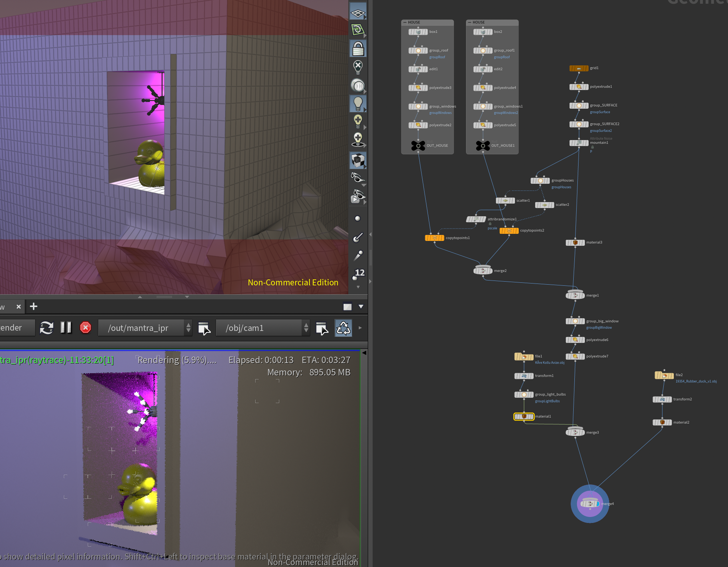Select the merge2 node
This screenshot has height=567, width=728.
click(483, 271)
